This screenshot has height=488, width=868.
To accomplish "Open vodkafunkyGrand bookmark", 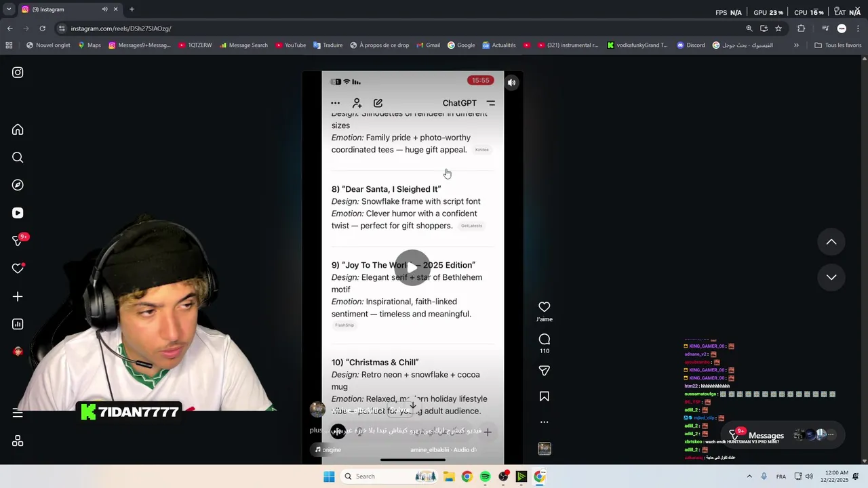I will [x=637, y=45].
